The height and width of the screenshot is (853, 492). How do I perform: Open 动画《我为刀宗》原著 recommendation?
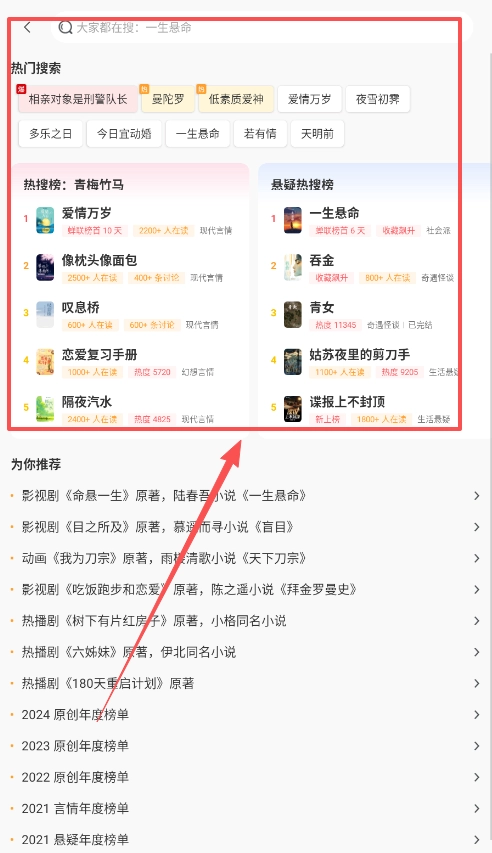(246, 558)
